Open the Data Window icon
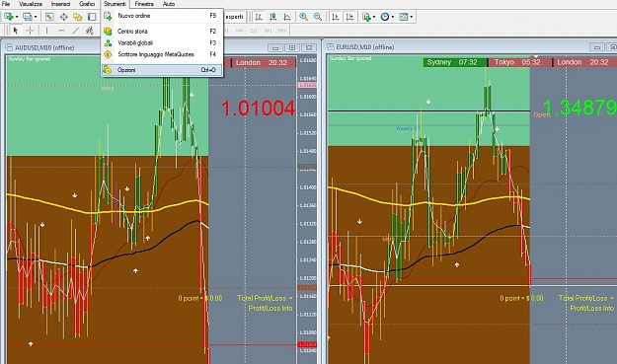This screenshot has height=364, width=617. [63, 17]
